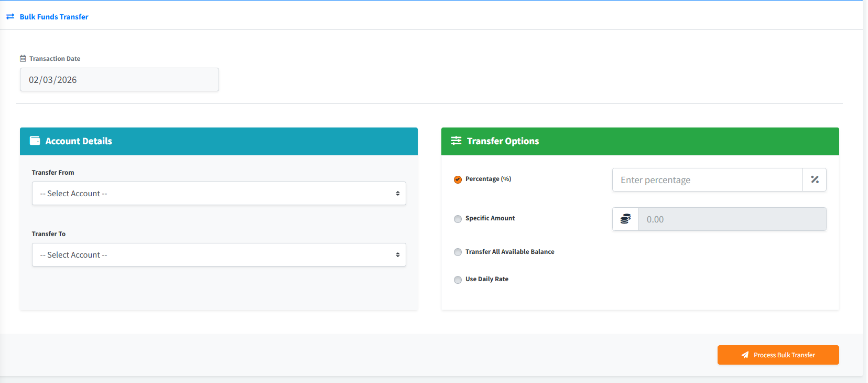Open the Transfer From account dropdown

coord(219,194)
